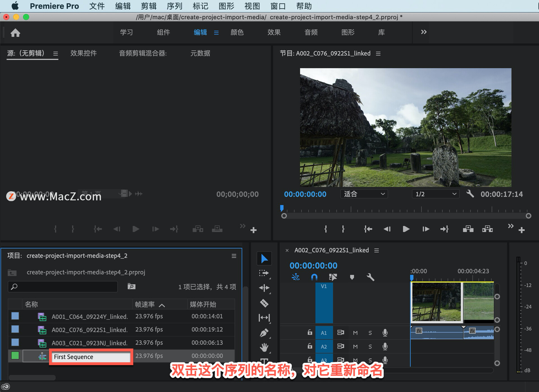Click the project panel search field

63,287
